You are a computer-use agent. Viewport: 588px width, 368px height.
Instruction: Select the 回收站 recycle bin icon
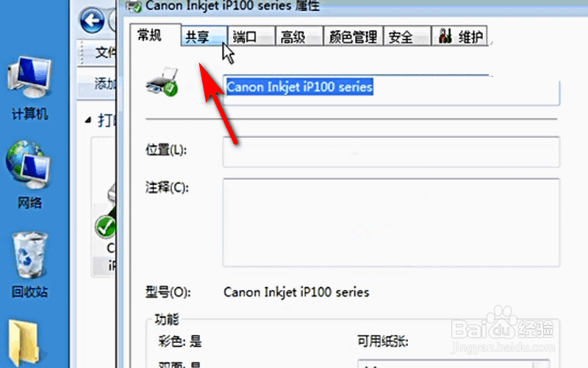click(x=29, y=264)
